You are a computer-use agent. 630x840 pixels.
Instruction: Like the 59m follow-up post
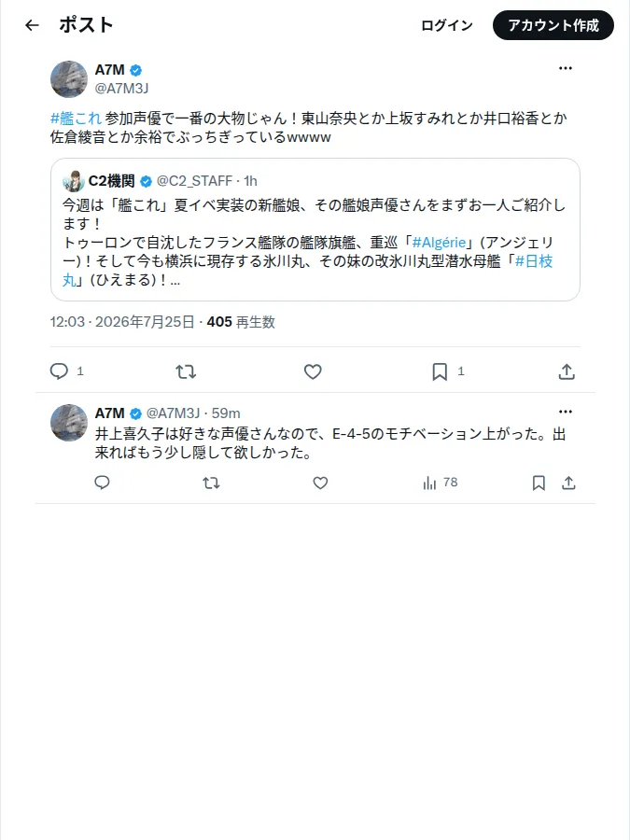(x=320, y=483)
